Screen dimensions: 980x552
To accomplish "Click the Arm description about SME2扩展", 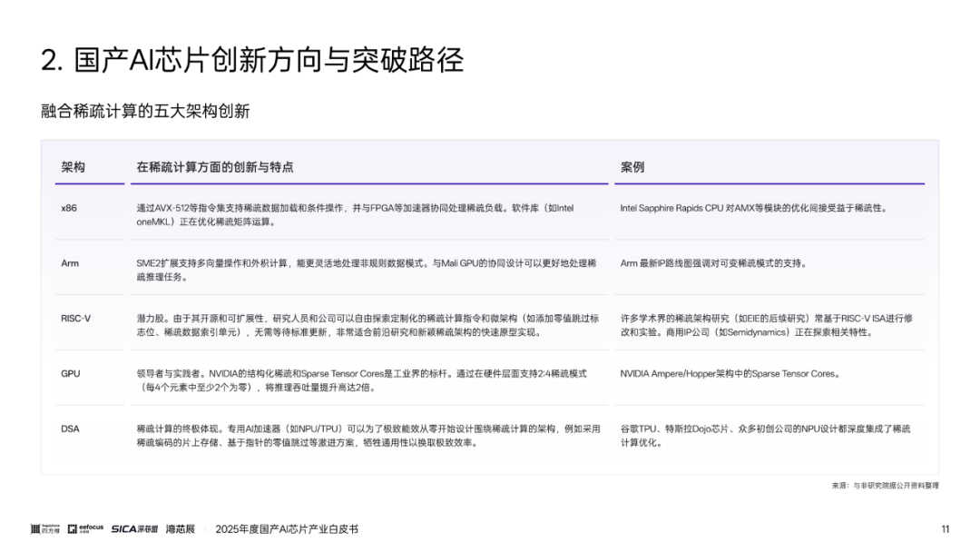I will [367, 270].
